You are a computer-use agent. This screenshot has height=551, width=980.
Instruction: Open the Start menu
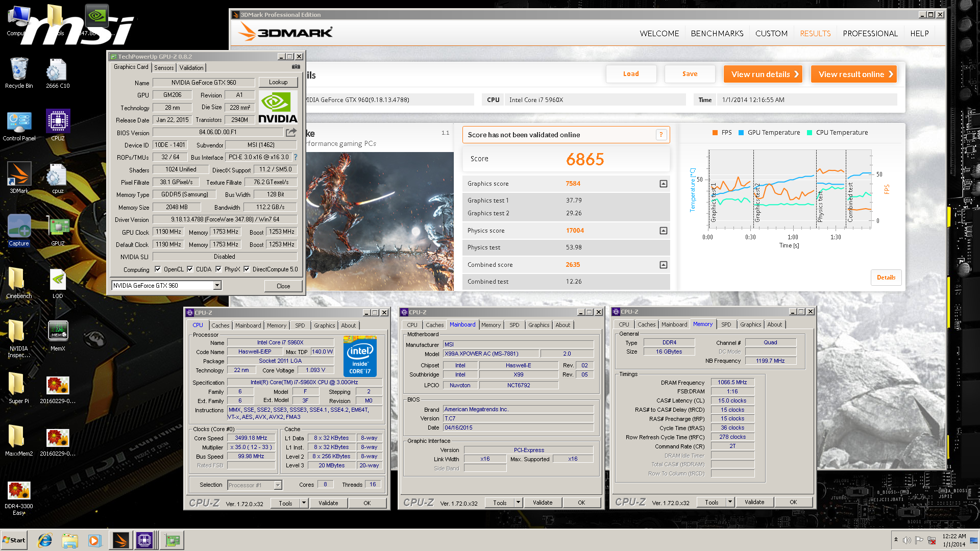click(x=14, y=540)
